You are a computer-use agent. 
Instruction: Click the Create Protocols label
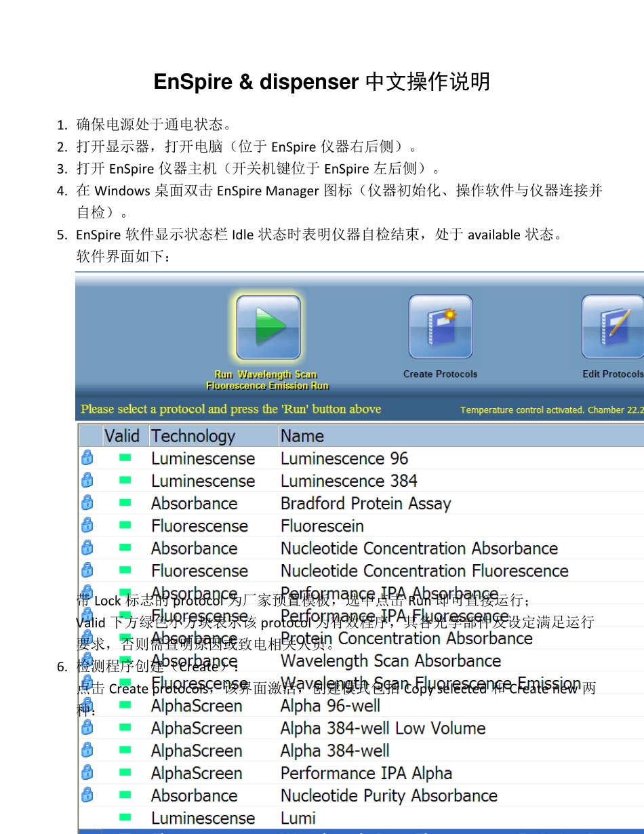click(440, 374)
